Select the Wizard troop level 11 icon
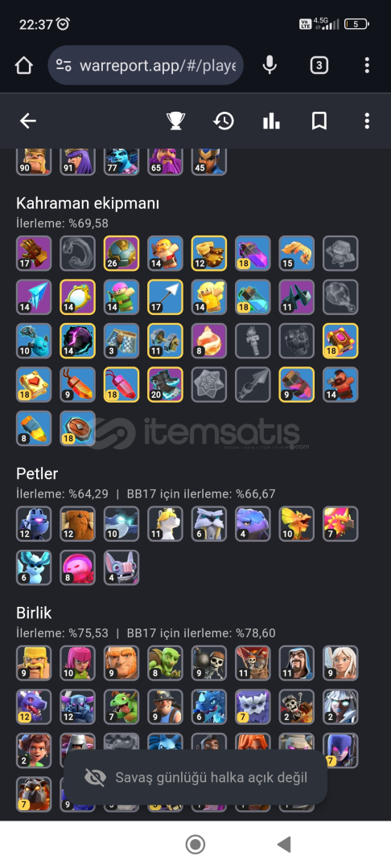The height and width of the screenshot is (868, 391). 297,662
